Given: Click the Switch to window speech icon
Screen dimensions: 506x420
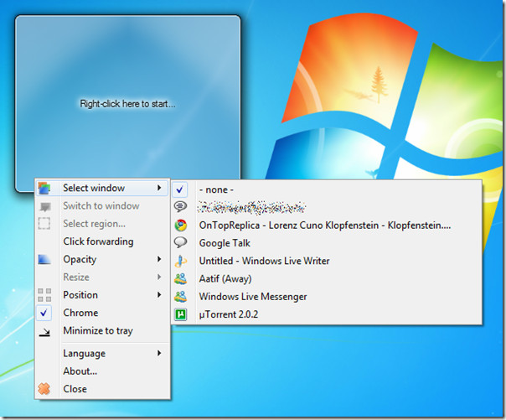Looking at the screenshot, I should click(45, 206).
